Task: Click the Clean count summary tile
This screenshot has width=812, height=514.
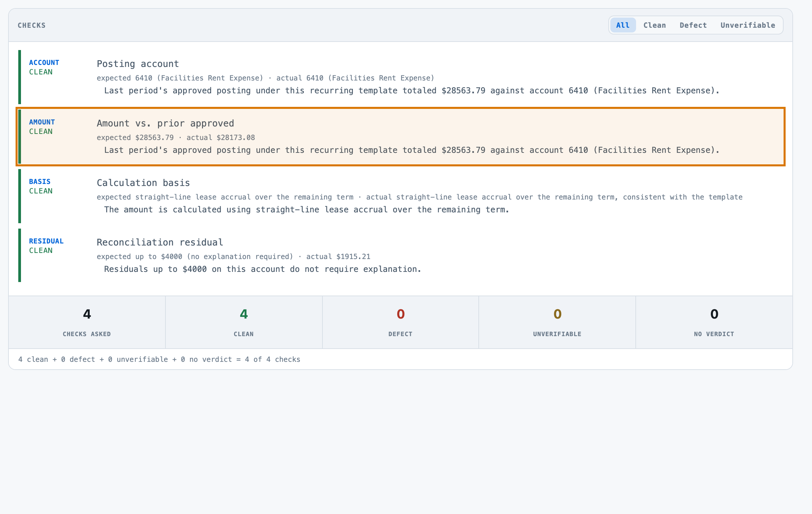Action: click(x=244, y=322)
